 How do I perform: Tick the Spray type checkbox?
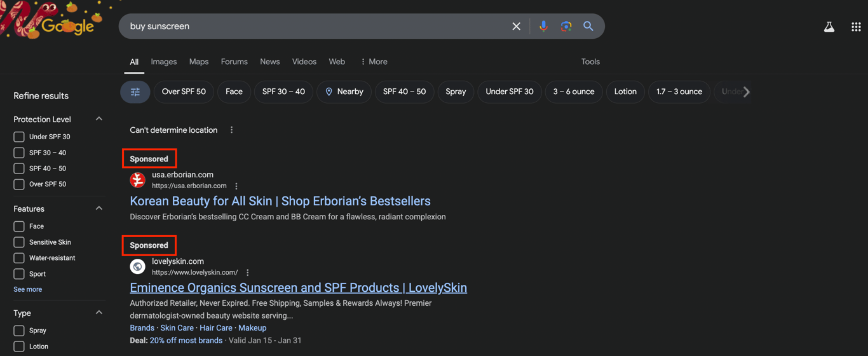(x=19, y=331)
